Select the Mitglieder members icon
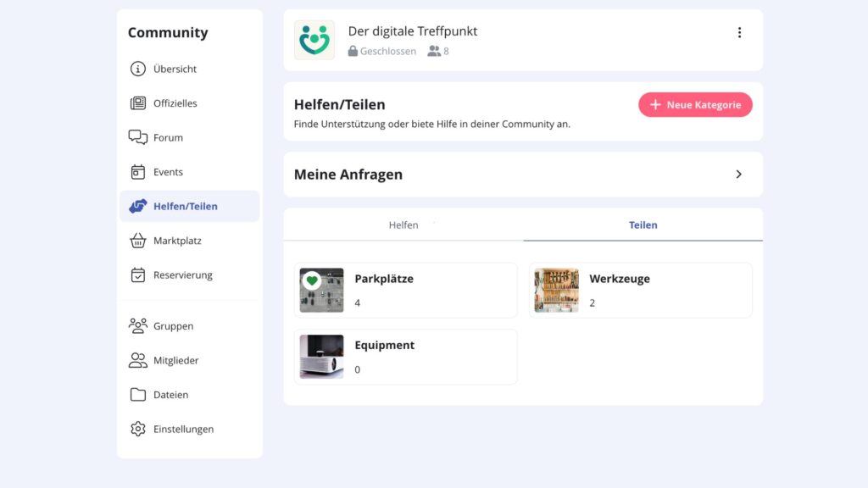The height and width of the screenshot is (488, 868). point(138,360)
